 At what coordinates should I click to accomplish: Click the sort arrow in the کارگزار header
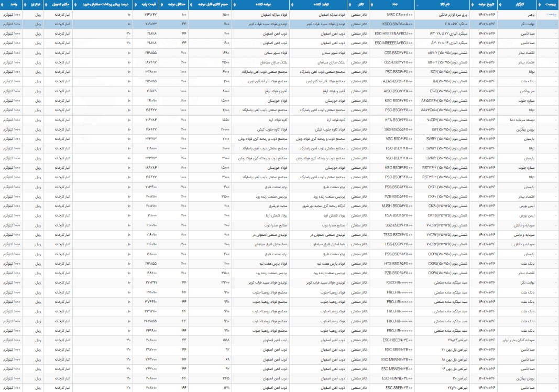click(500, 5)
